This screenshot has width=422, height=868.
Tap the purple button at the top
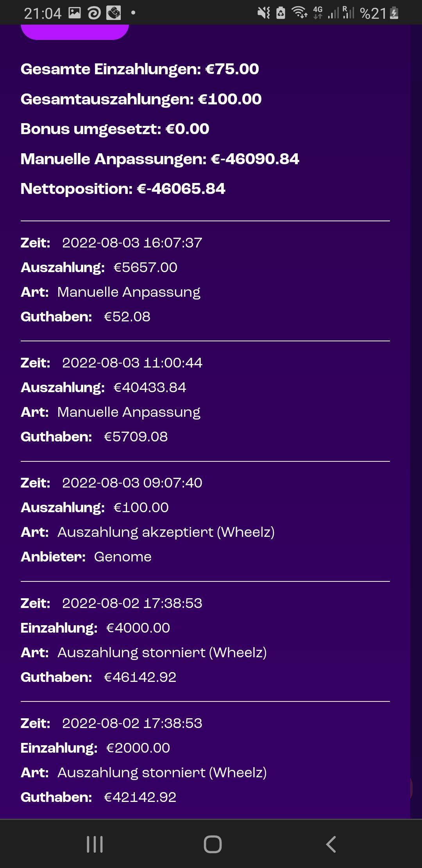pyautogui.click(x=75, y=31)
